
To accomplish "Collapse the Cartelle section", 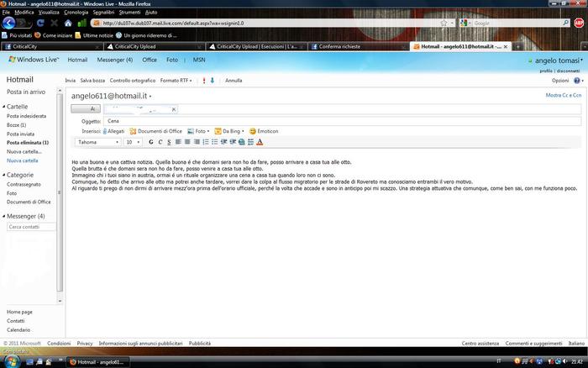I will [x=3, y=107].
